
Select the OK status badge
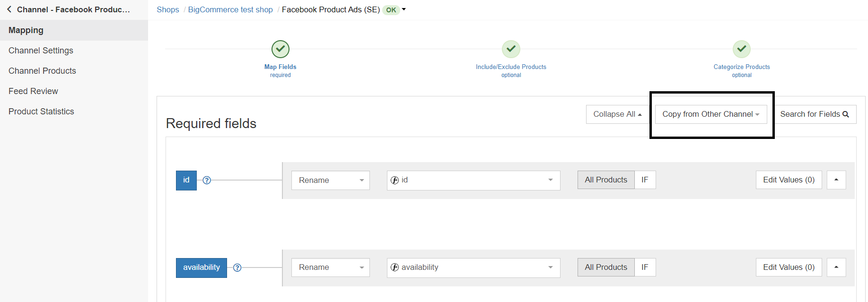click(x=391, y=10)
